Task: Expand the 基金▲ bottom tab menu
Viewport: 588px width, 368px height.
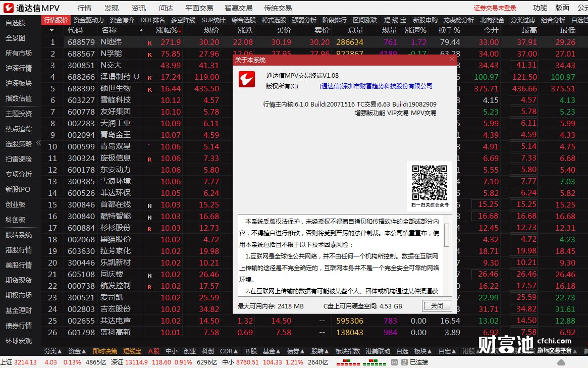Action: click(272, 351)
